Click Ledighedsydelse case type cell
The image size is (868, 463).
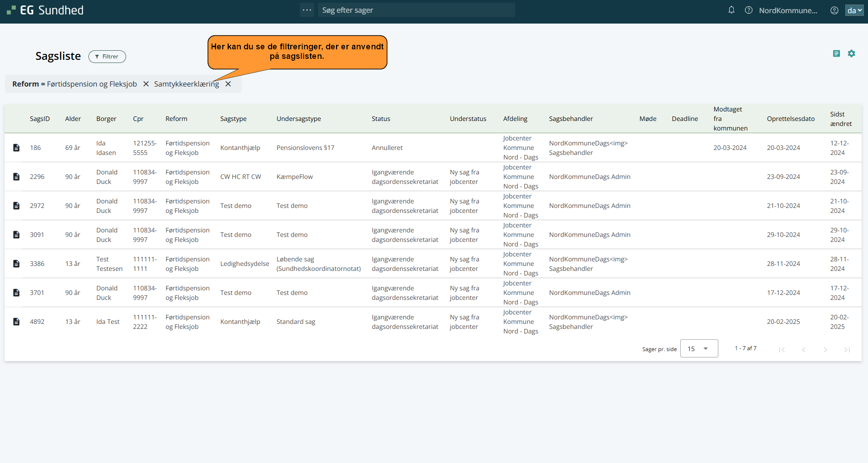click(245, 264)
